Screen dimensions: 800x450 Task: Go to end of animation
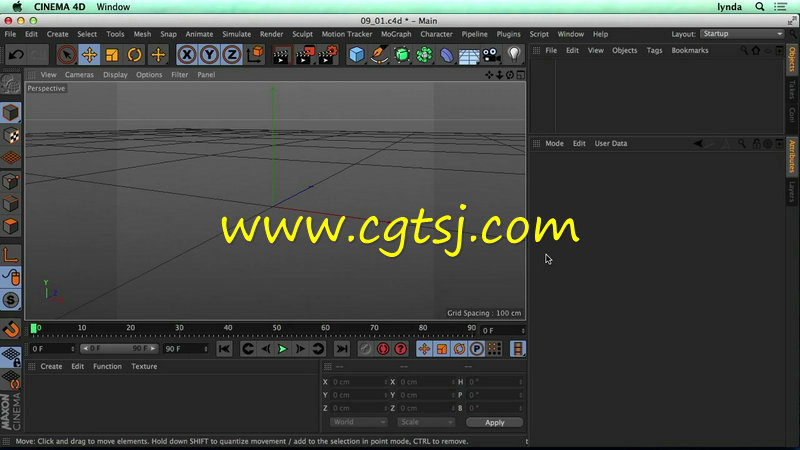(341, 349)
